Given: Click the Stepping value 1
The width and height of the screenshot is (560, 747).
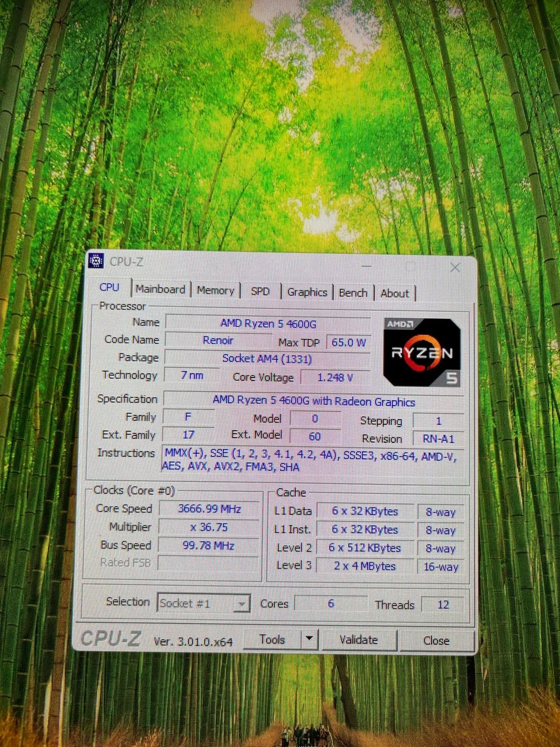Looking at the screenshot, I should point(439,421).
